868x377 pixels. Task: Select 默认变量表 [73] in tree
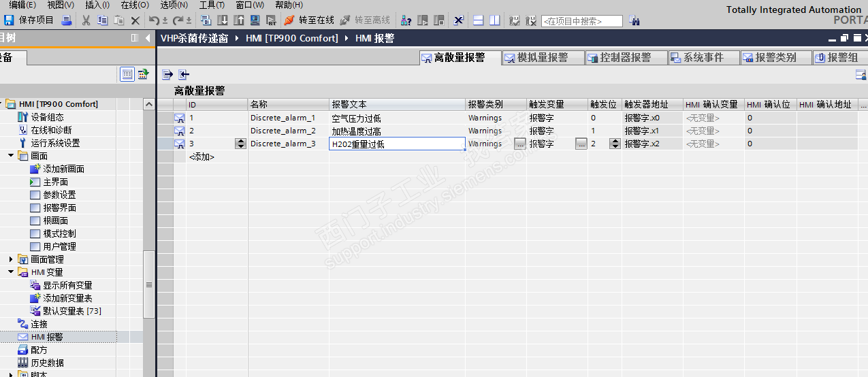point(72,311)
